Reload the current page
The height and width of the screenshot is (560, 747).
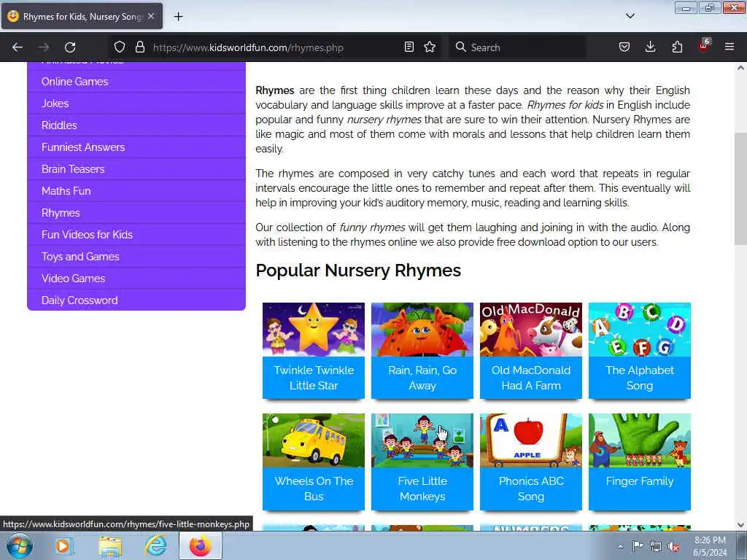tap(70, 47)
